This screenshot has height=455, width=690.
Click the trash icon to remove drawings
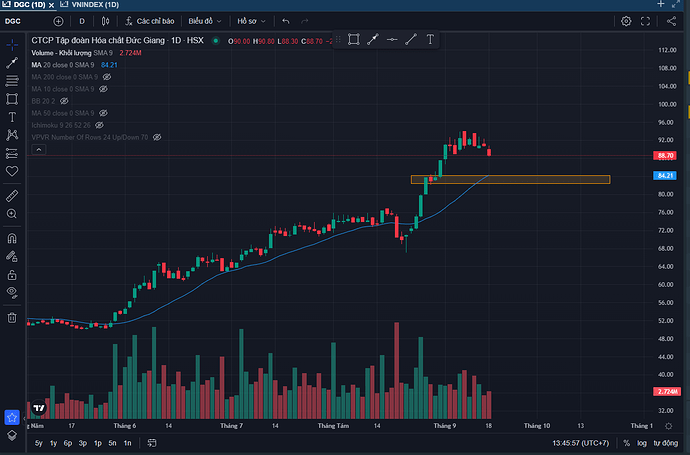[12, 317]
